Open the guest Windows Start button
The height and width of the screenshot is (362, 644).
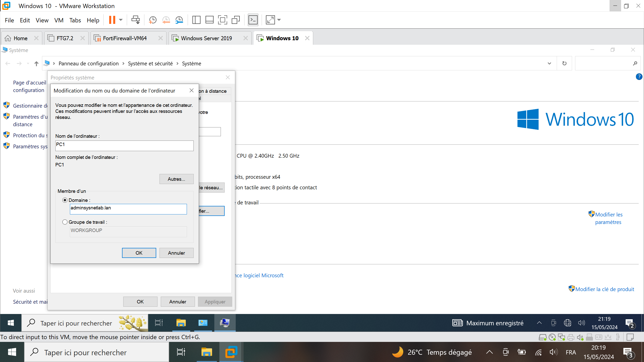coord(11,323)
